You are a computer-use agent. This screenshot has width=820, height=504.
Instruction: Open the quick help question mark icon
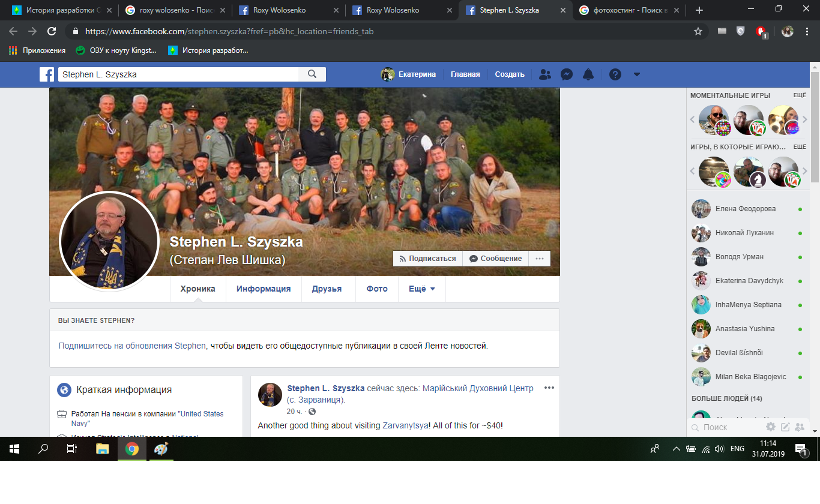615,74
